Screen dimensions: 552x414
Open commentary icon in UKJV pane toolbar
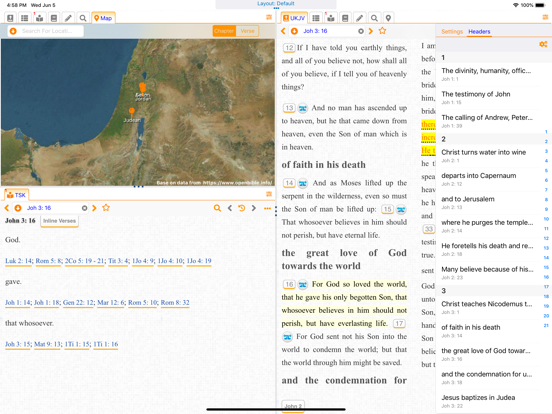point(331,18)
